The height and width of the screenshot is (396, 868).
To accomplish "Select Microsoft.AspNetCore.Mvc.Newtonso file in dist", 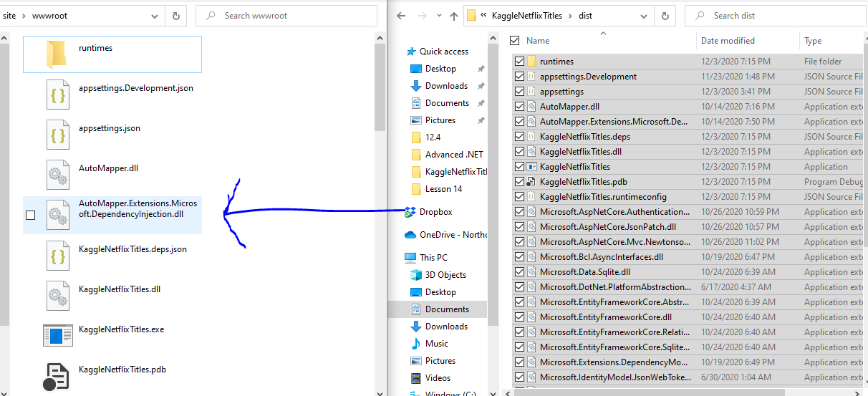I will tap(616, 242).
